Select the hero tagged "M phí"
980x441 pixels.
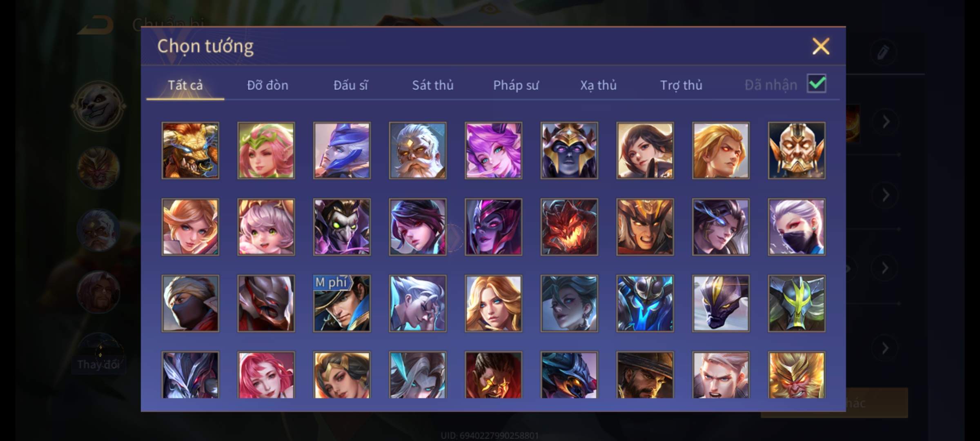click(x=342, y=303)
